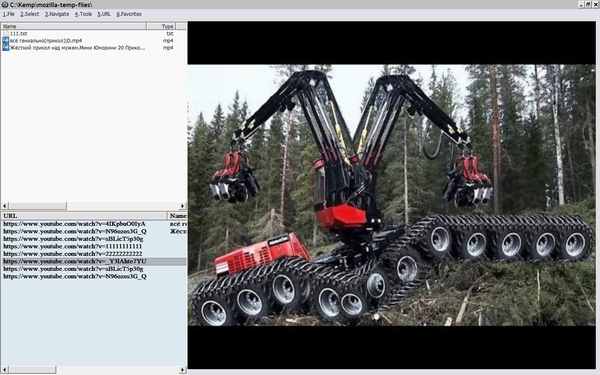
Task: Select the URL ending in v=1111111111
Action: [x=73, y=246]
